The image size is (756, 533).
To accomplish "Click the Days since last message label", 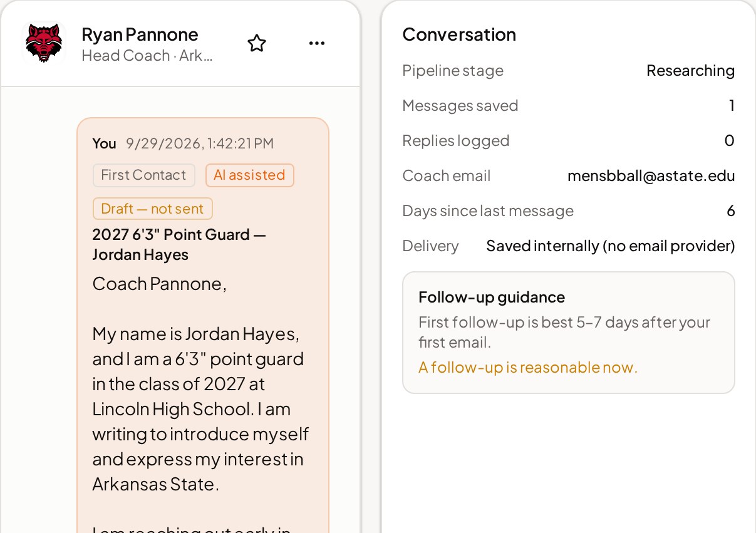I will (x=488, y=211).
